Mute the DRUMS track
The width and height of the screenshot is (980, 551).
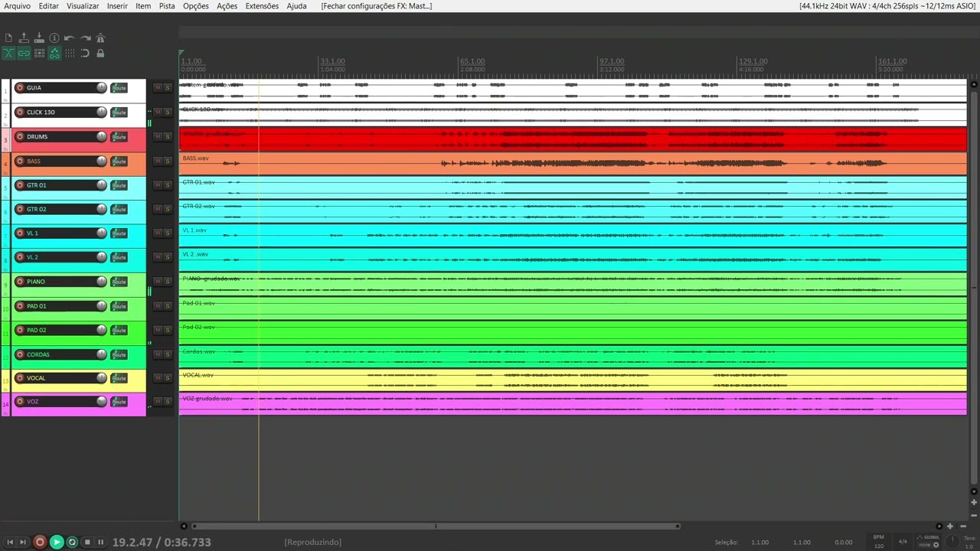(x=158, y=136)
